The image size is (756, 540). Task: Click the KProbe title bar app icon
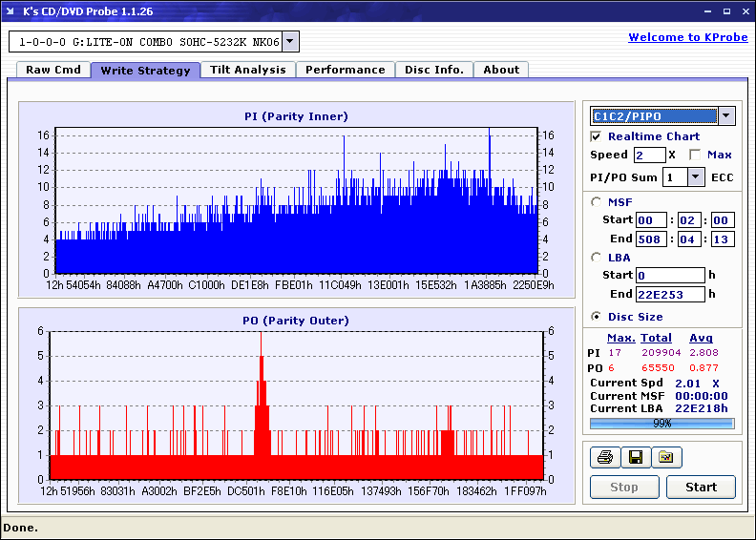click(10, 11)
